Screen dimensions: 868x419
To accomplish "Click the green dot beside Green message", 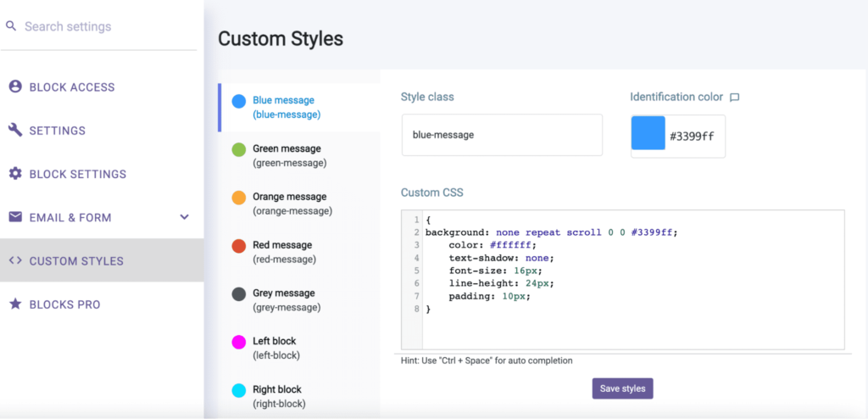I will 238,149.
